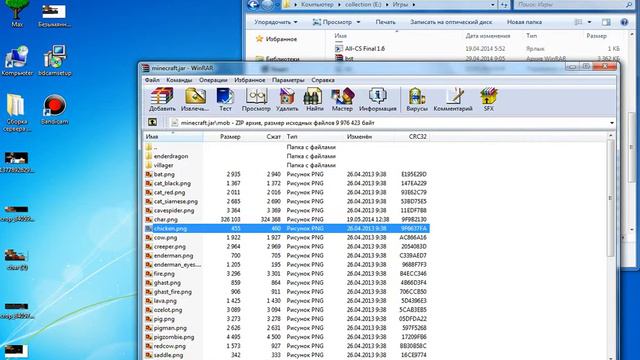Image resolution: width=640 pixels, height=360 pixels.
Task: Select the Max tree icon on the desktop
Action: coord(17,13)
